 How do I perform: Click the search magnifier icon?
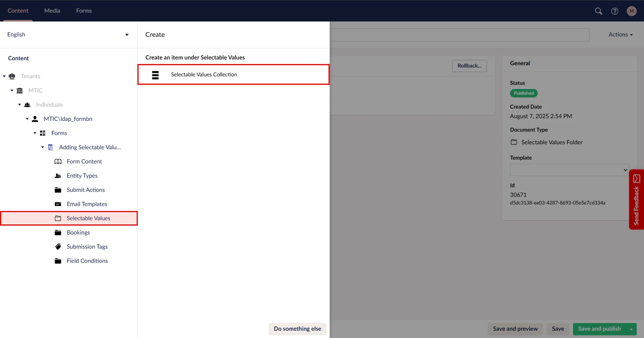598,11
